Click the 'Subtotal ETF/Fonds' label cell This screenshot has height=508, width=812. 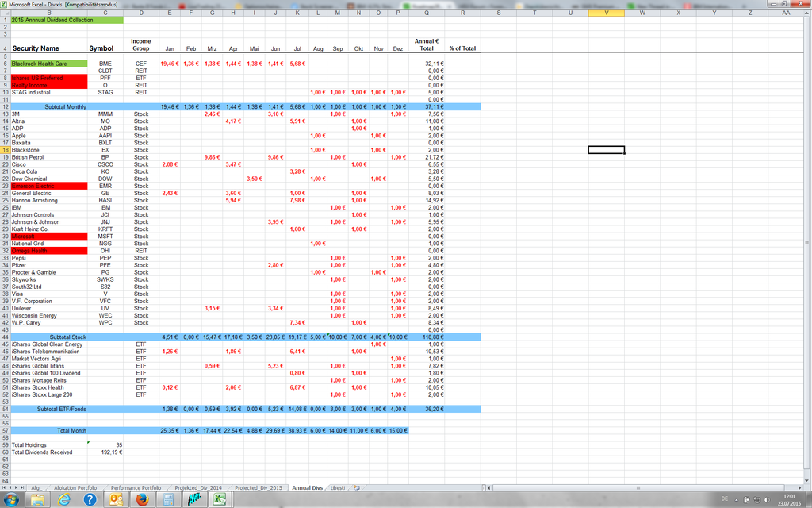point(49,409)
